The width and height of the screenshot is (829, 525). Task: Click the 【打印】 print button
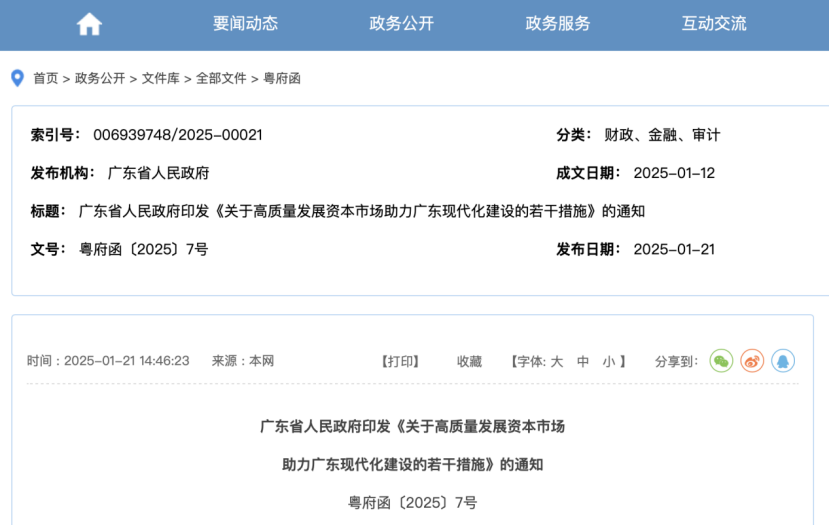(x=400, y=361)
